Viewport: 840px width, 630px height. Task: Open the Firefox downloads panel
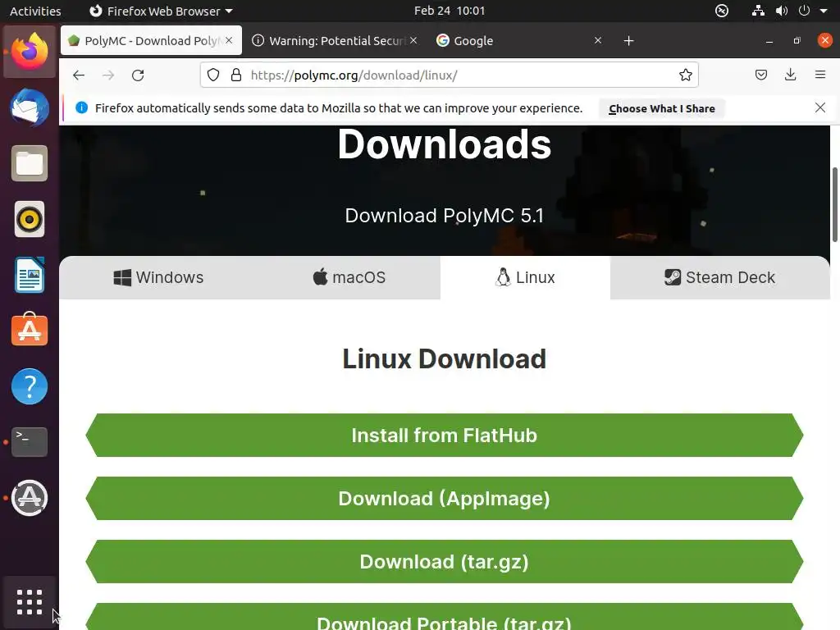click(790, 75)
